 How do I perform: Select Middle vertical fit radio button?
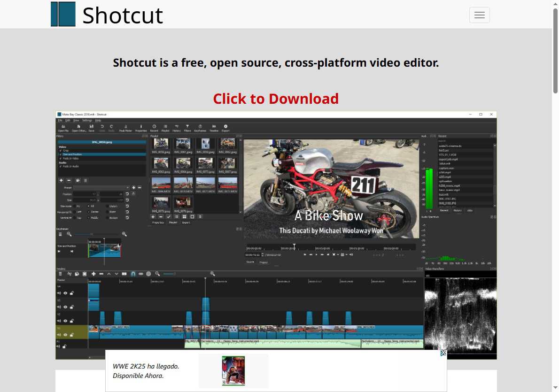point(88,217)
